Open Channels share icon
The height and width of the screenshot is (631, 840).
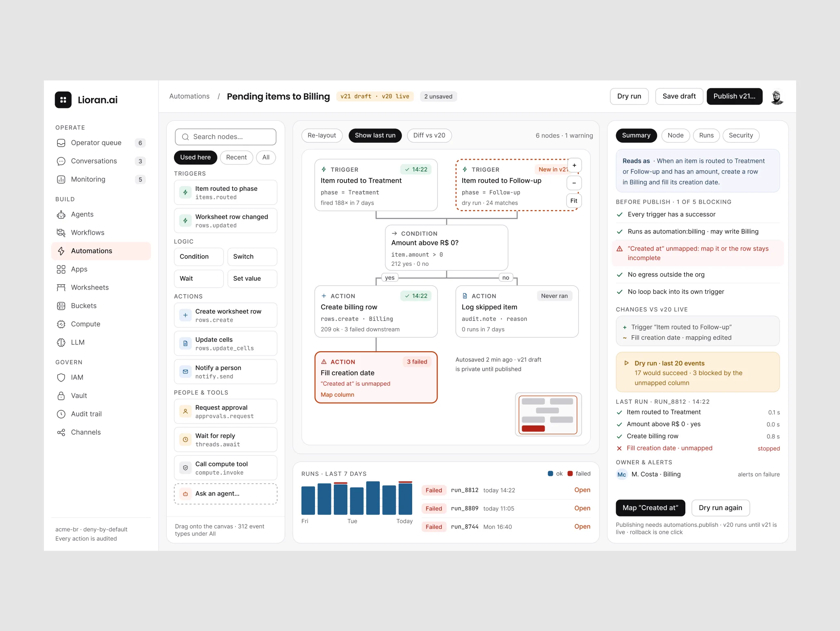61,432
